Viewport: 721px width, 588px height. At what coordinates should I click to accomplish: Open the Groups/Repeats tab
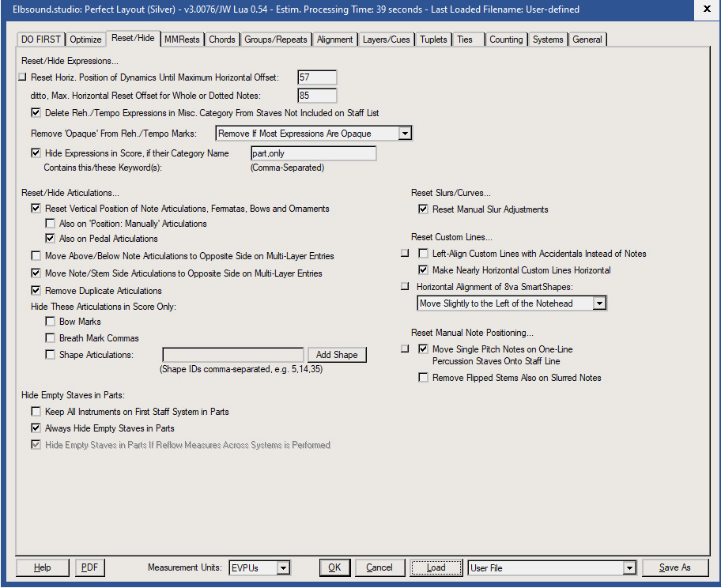(x=276, y=39)
